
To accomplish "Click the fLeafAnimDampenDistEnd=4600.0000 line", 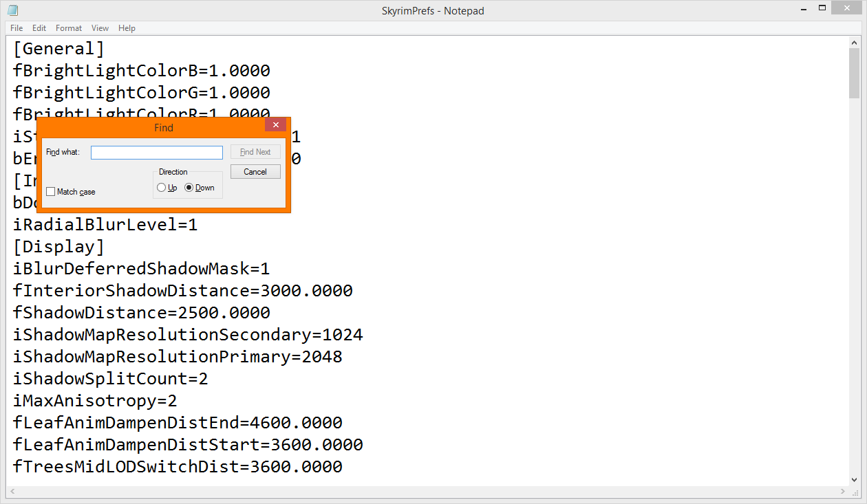I will click(178, 423).
